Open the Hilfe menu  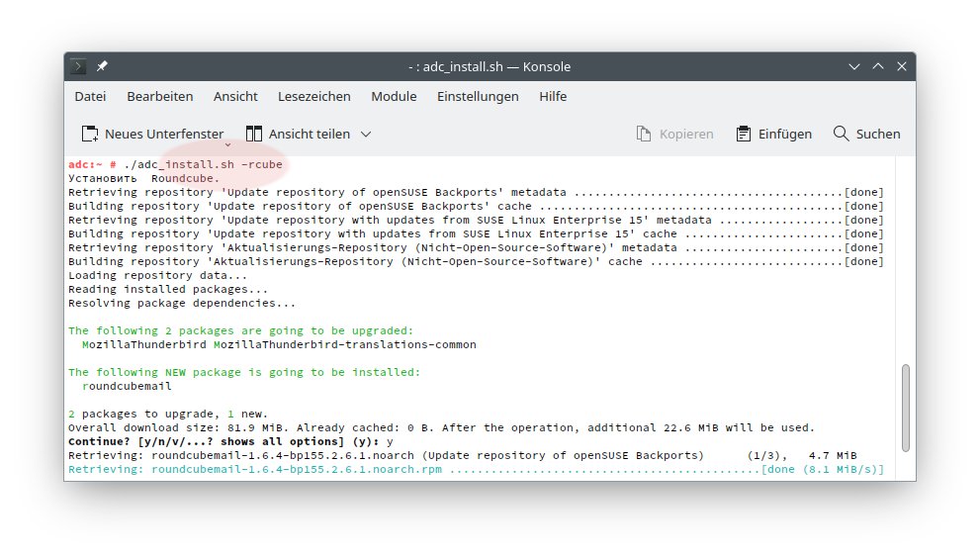click(553, 96)
